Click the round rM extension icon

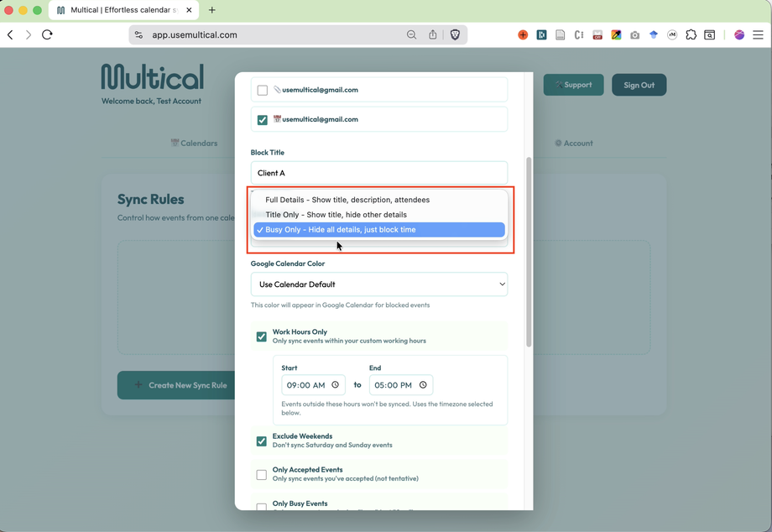tap(672, 35)
